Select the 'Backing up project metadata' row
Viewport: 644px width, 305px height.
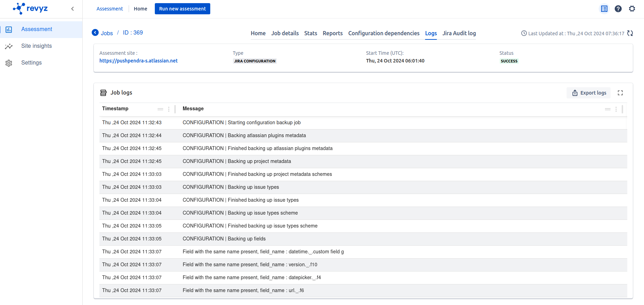(363, 162)
